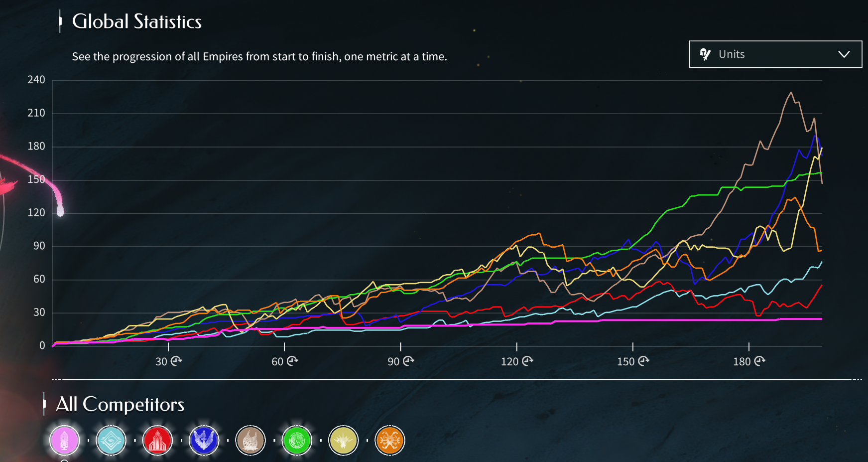Select the pink empire competitor emblem
This screenshot has height=462, width=868.
[x=64, y=441]
